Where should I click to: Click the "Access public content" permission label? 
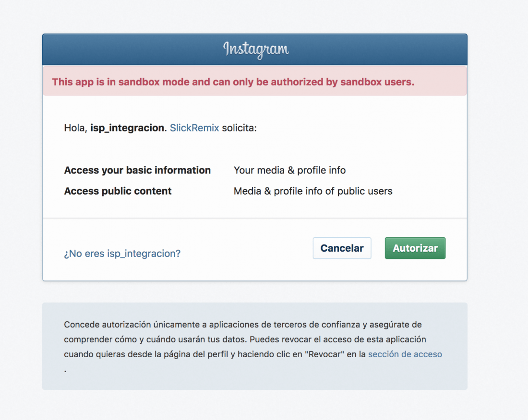tap(118, 191)
